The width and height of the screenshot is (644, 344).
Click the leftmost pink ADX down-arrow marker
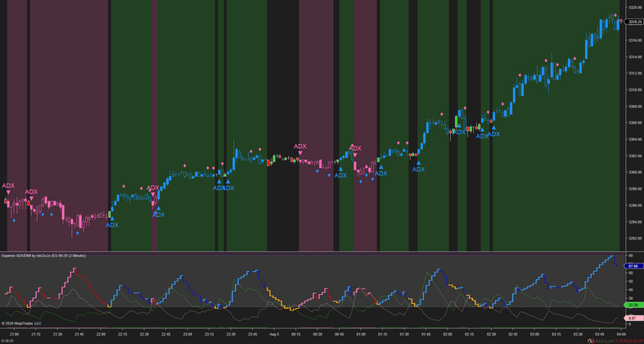tap(8, 189)
